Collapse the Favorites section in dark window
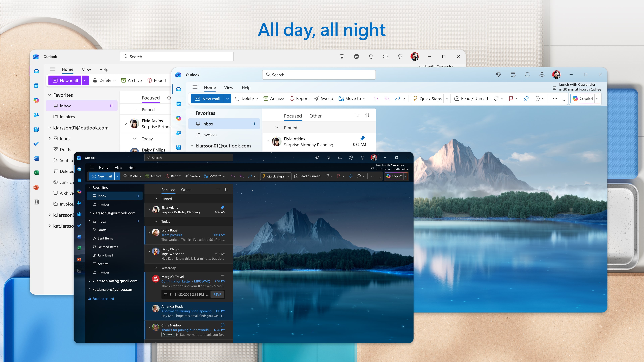644x362 pixels. (90, 187)
